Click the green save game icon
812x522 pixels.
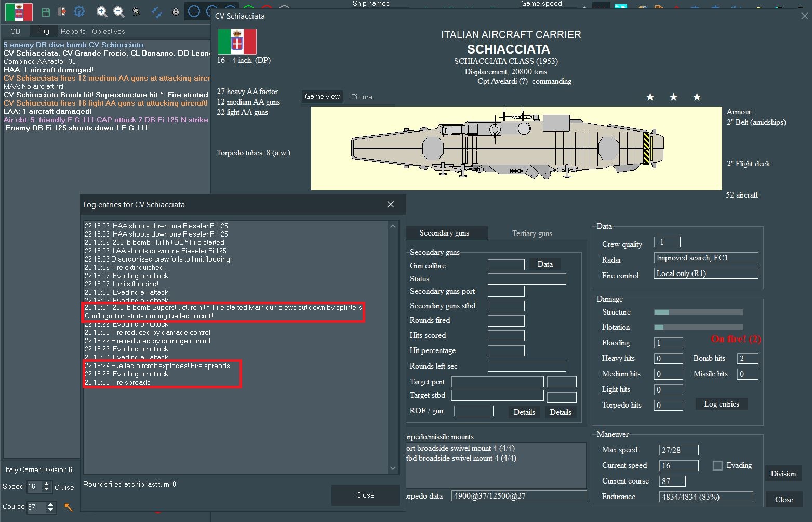click(x=46, y=12)
